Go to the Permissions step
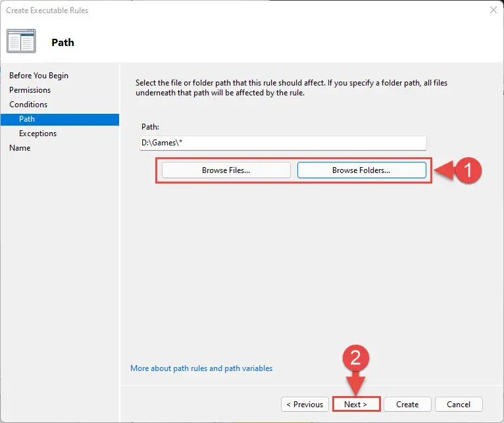This screenshot has height=423, width=504. (x=30, y=90)
